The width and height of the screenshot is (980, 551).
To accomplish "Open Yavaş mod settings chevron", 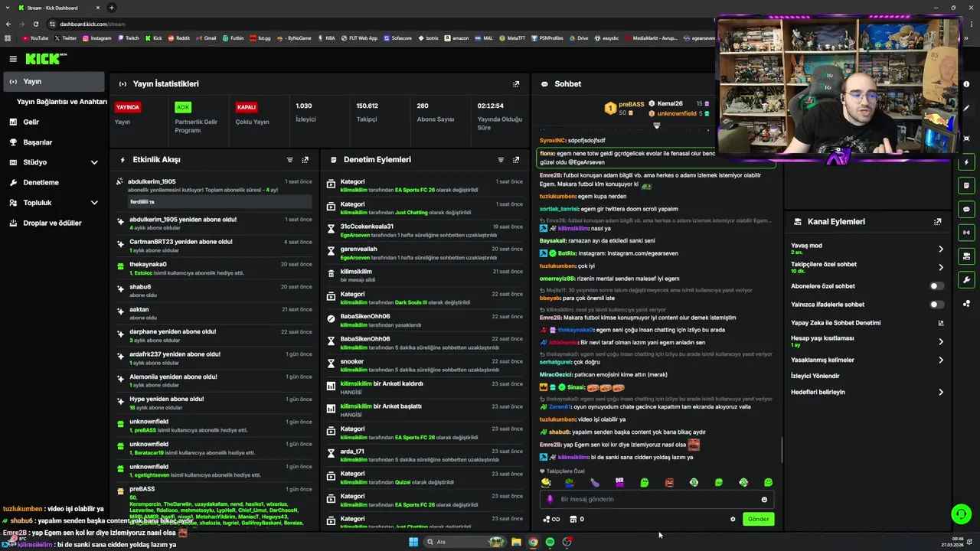I will 941,249.
